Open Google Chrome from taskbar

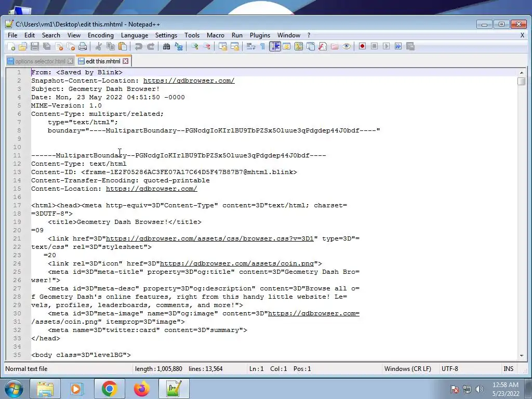coord(109,389)
